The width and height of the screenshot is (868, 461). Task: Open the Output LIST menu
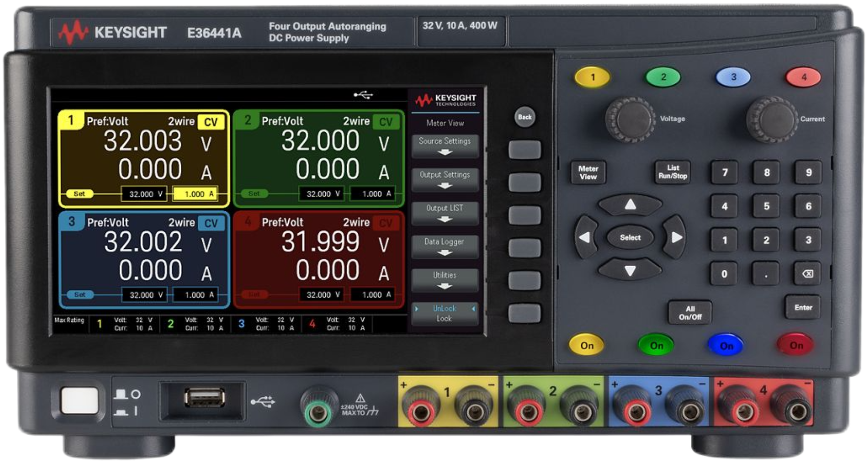click(444, 213)
